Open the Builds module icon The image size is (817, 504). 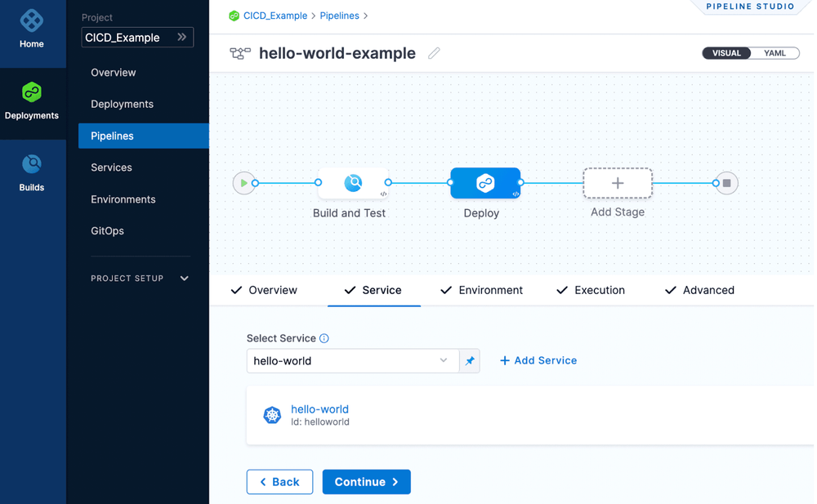tap(32, 164)
